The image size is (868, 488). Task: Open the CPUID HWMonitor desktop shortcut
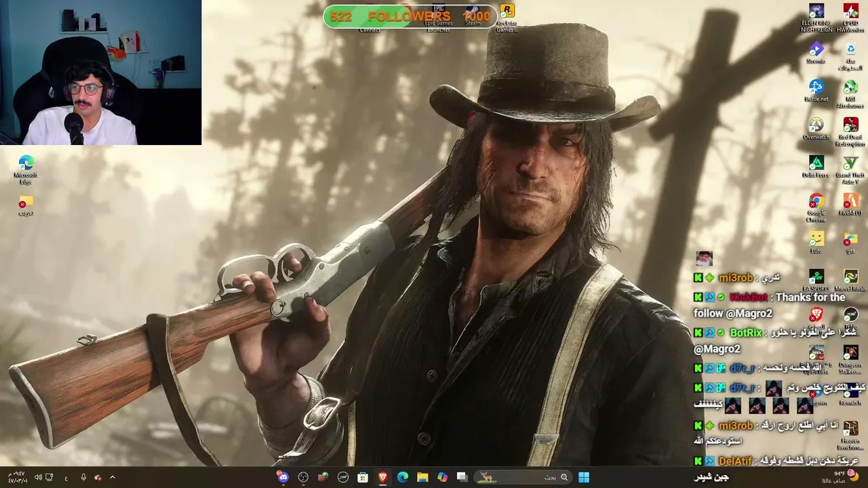pyautogui.click(x=850, y=18)
